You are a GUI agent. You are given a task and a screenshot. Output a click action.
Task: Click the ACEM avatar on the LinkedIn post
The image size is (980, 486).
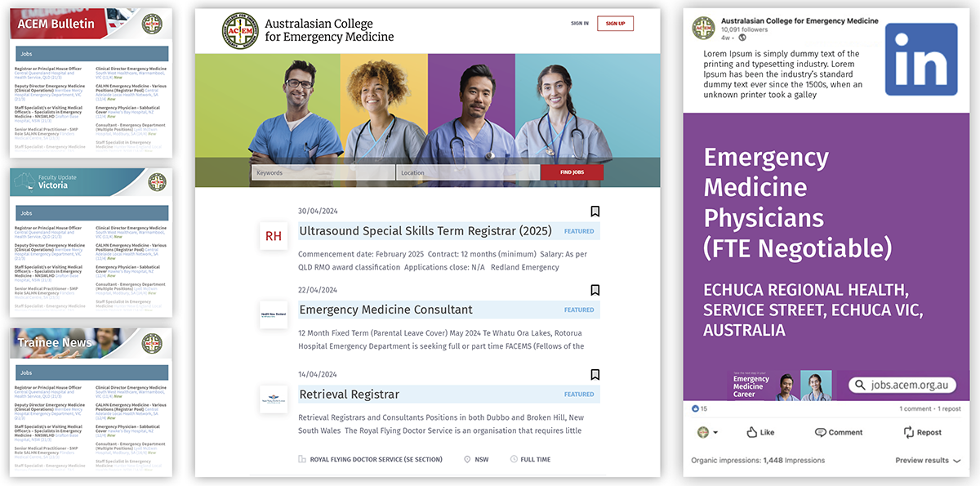coord(704,29)
